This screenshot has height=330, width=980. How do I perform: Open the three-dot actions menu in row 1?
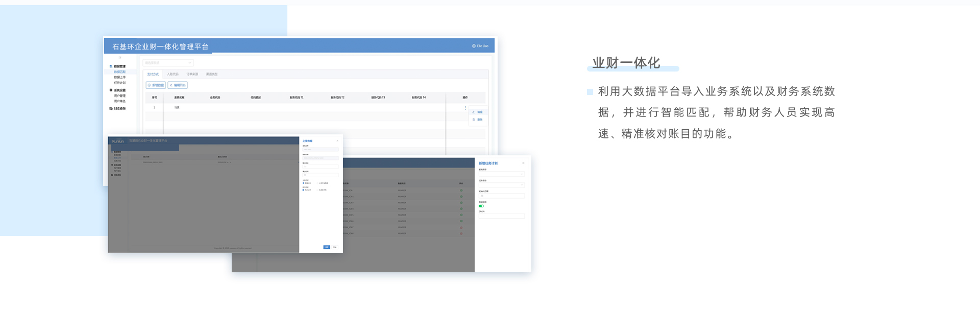tap(465, 108)
